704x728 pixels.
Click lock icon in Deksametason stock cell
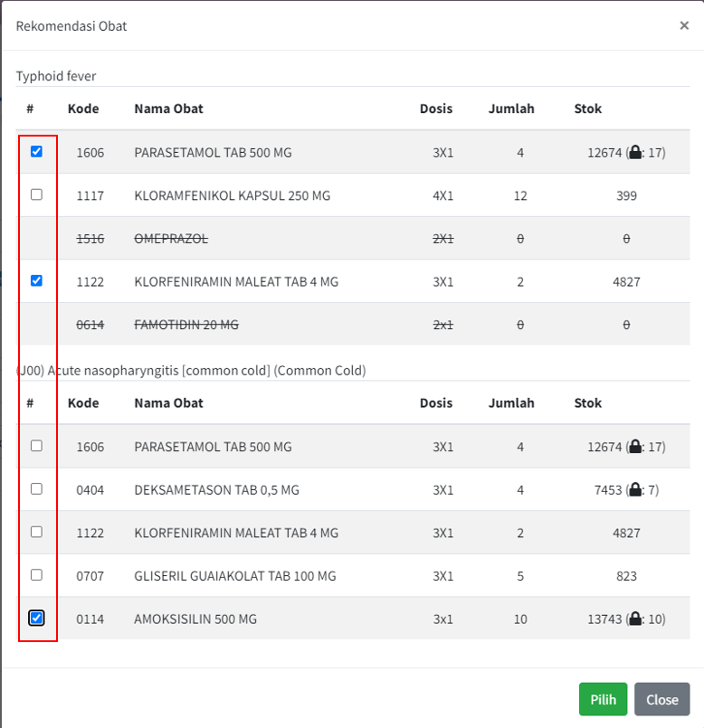pyautogui.click(x=635, y=490)
